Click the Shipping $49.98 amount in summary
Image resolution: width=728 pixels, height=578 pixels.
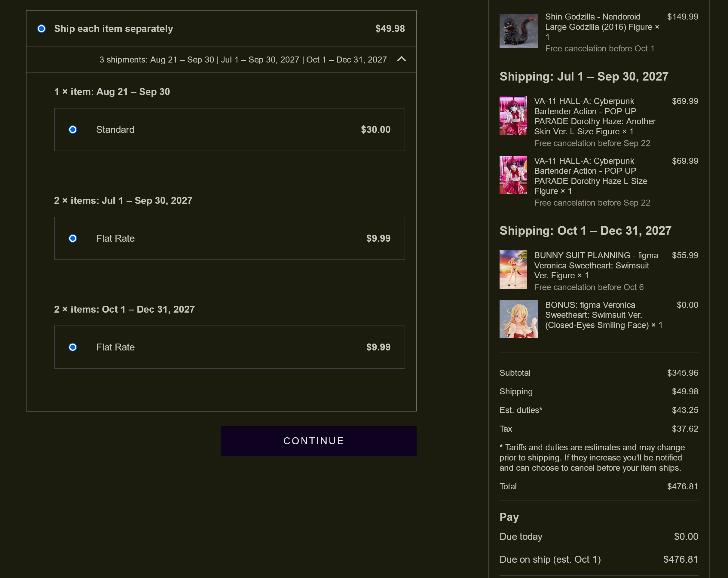pyautogui.click(x=685, y=392)
